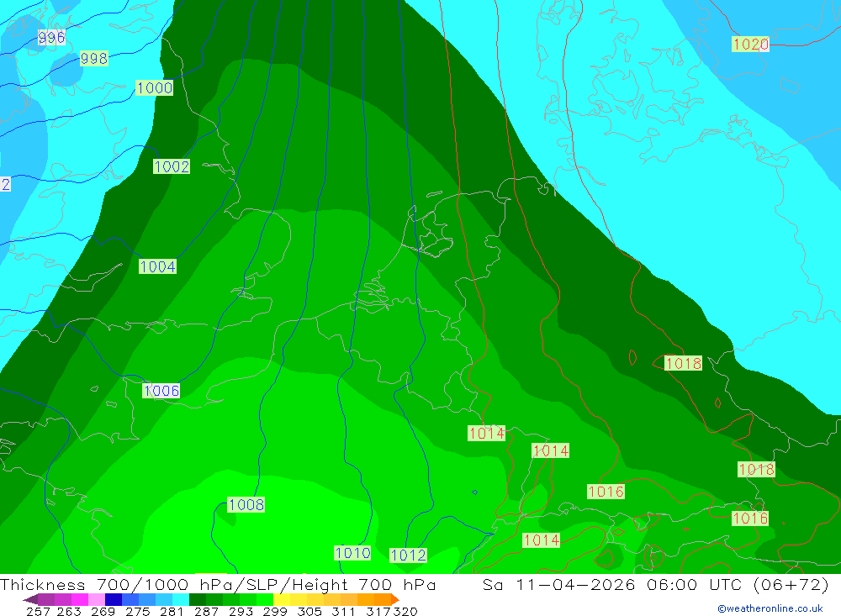Screen dimensions: 841x616
Task: Pick the brightest green legend swatch
Action: (265, 599)
